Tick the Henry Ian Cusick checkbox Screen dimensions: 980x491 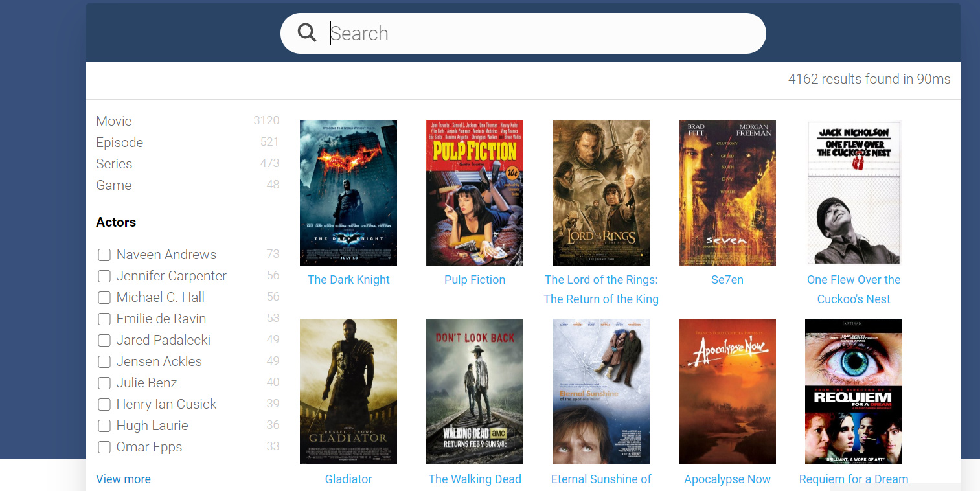click(x=104, y=404)
